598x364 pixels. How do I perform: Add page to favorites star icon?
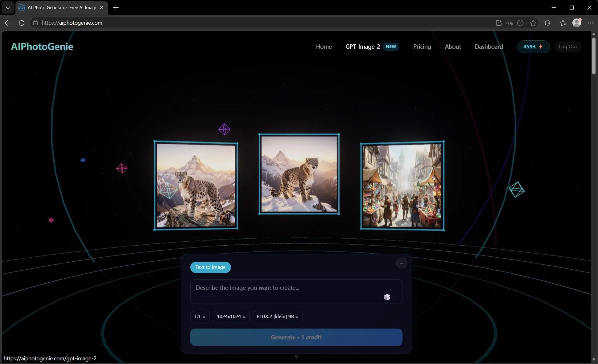533,23
